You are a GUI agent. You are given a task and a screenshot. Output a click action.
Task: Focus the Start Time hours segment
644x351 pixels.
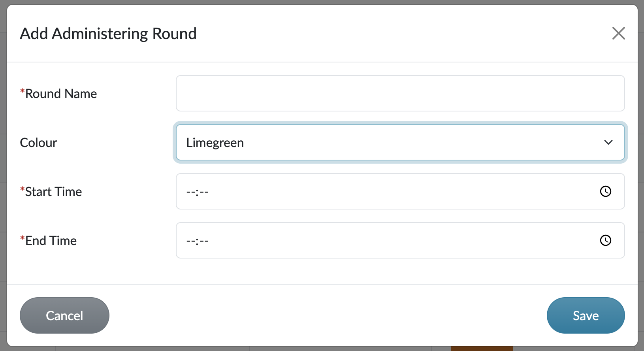(x=191, y=192)
